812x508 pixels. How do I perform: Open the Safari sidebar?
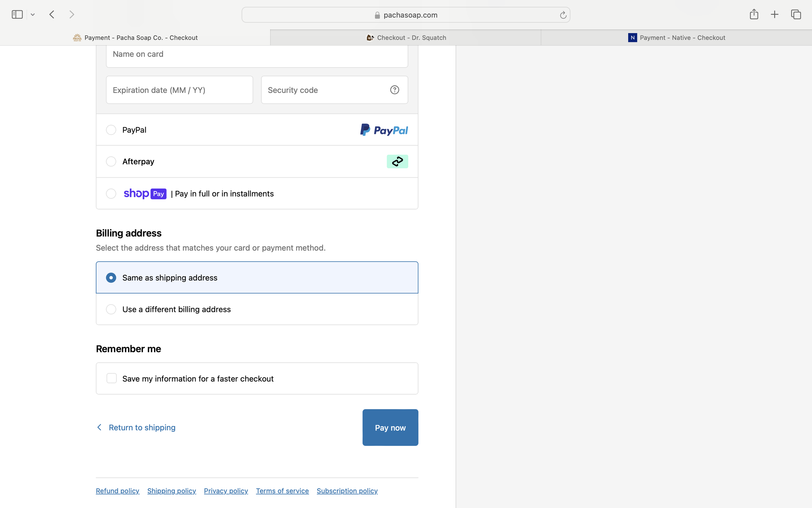pyautogui.click(x=17, y=14)
